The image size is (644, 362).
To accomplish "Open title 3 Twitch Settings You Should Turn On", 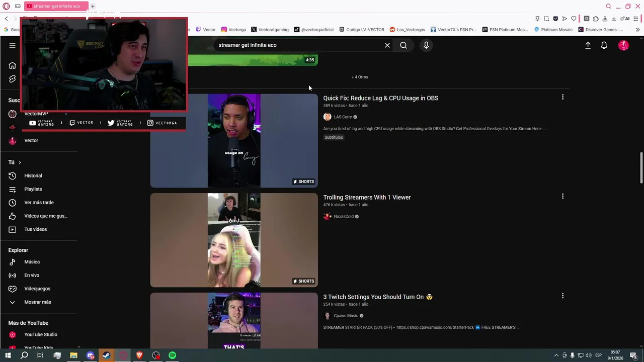I will (x=378, y=297).
